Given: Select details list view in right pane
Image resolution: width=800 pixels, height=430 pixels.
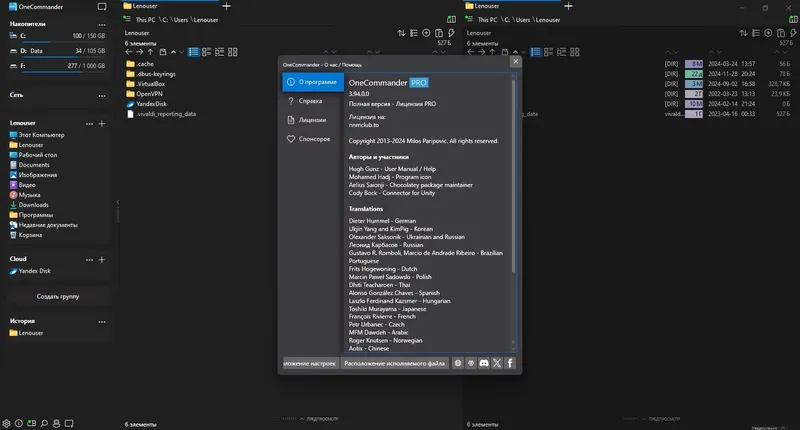Looking at the screenshot, I should click(535, 52).
